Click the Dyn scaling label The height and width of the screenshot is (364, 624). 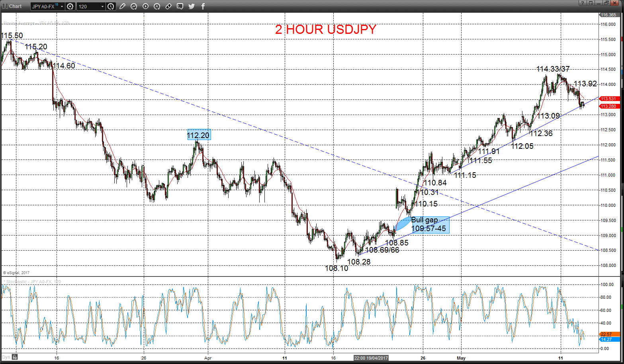click(x=6, y=357)
